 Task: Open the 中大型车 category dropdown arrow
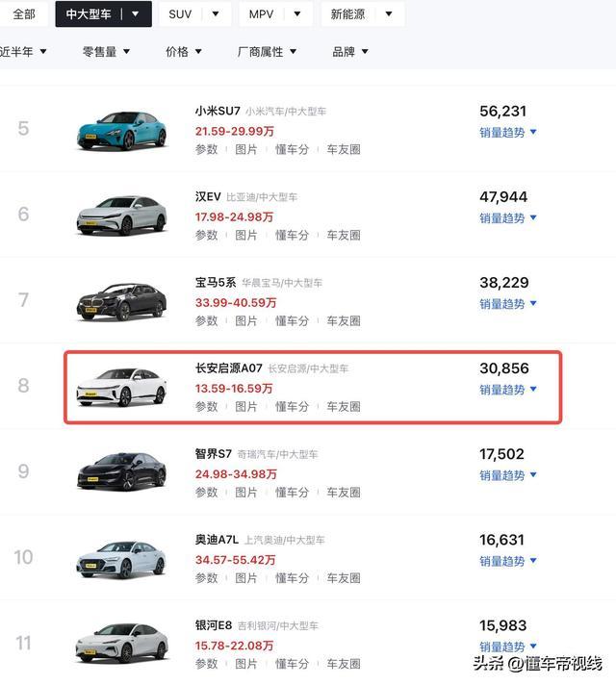pos(136,14)
